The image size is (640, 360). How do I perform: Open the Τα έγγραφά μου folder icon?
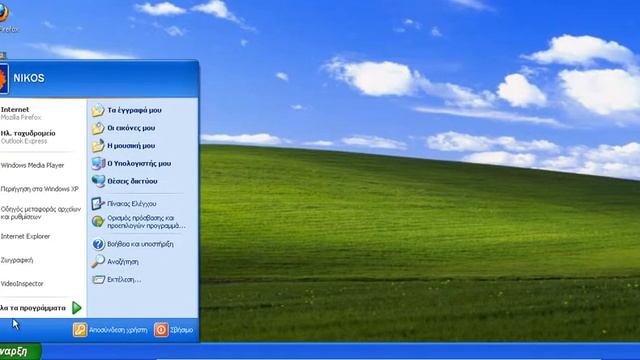pos(98,110)
